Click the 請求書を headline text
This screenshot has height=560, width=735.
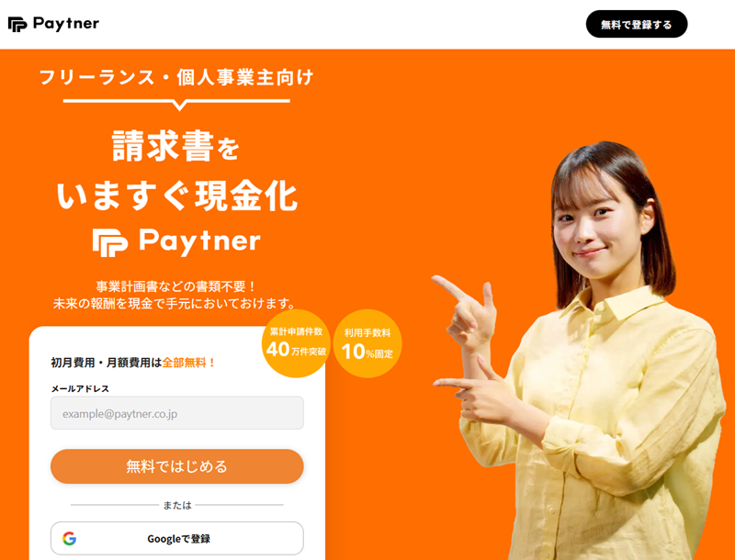[x=176, y=146]
